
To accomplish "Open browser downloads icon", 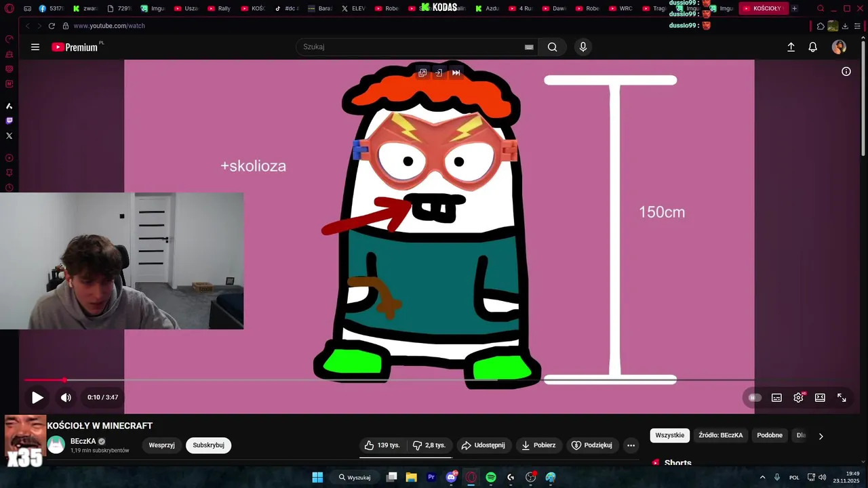I will 845,26.
